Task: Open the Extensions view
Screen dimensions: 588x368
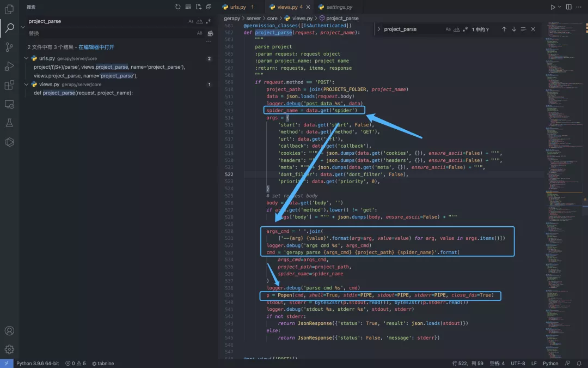Action: (x=9, y=86)
